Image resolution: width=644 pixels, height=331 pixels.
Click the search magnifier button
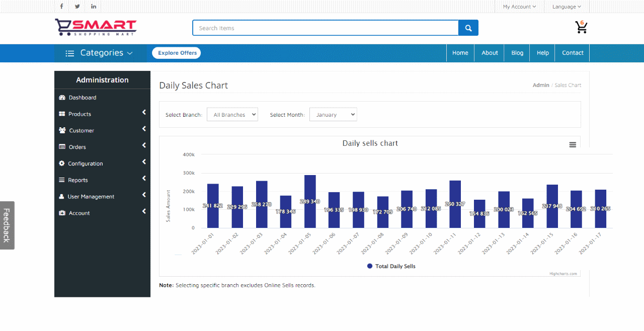[x=468, y=28]
